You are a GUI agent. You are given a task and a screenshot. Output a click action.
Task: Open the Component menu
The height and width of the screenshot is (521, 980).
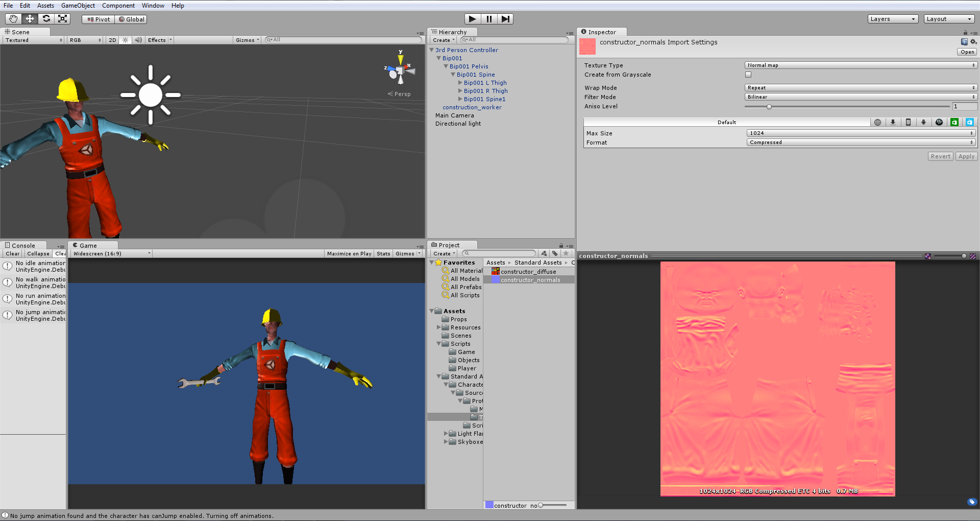pyautogui.click(x=118, y=6)
